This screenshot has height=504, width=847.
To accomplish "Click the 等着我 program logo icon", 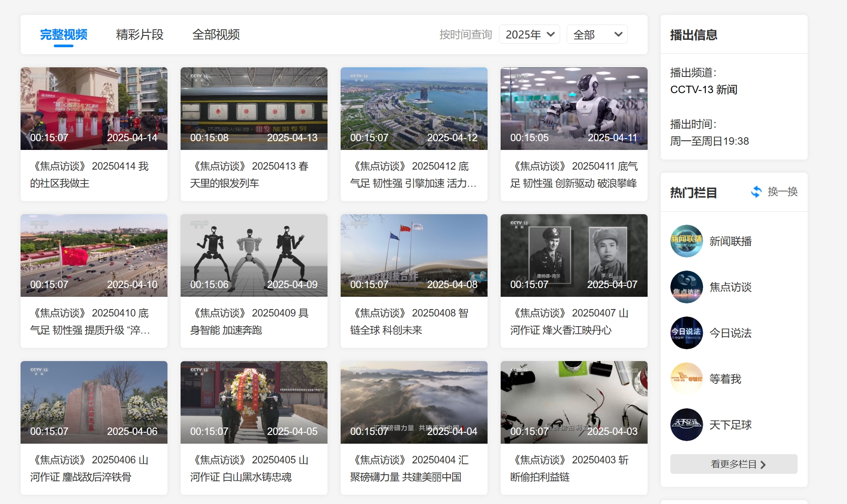I will [x=687, y=379].
